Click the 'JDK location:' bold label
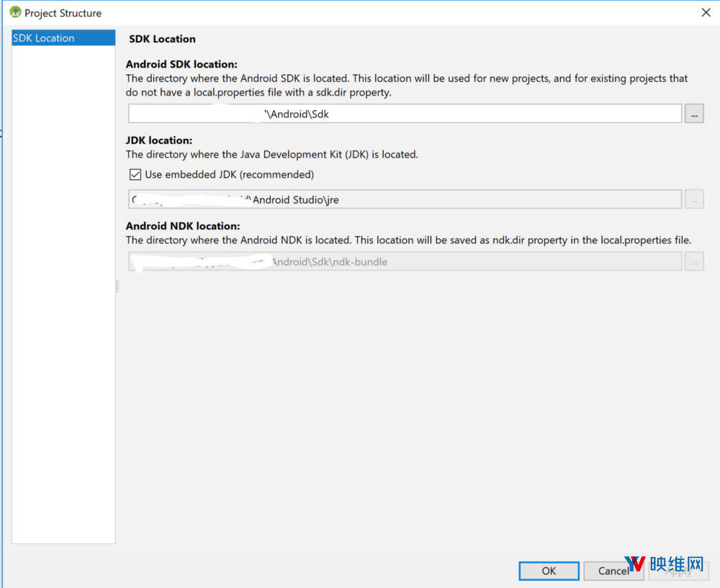Image resolution: width=720 pixels, height=588 pixels. click(159, 140)
